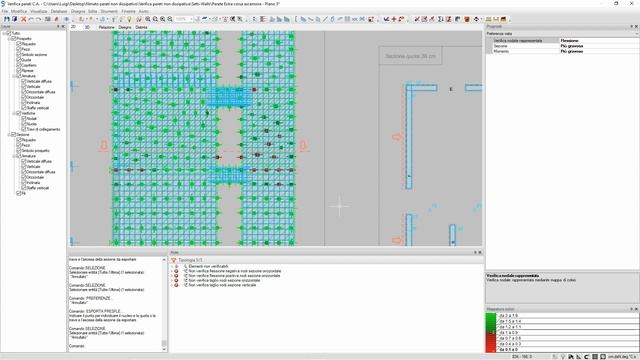
Task: Click the red checkmark verify toolbar icon
Action: coord(417,19)
